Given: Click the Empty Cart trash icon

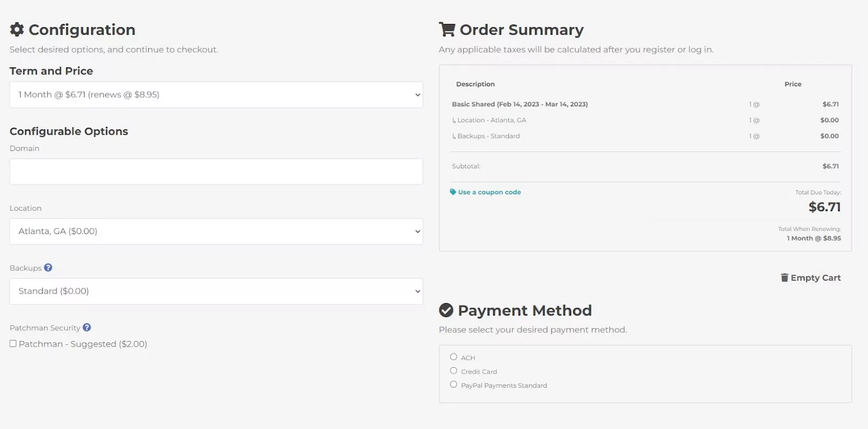Looking at the screenshot, I should point(784,277).
